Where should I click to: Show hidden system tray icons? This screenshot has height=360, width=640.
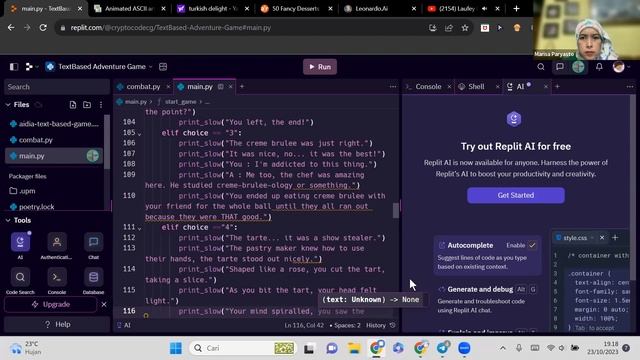click(503, 348)
